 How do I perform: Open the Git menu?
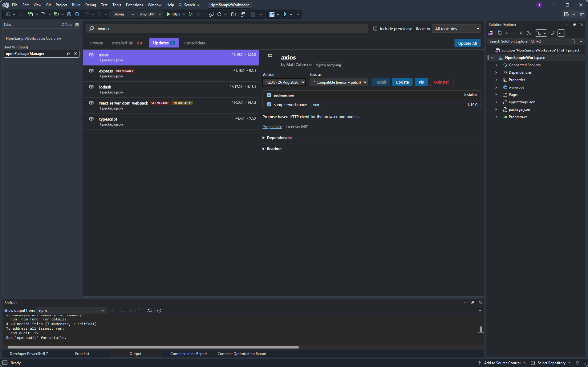[48, 5]
